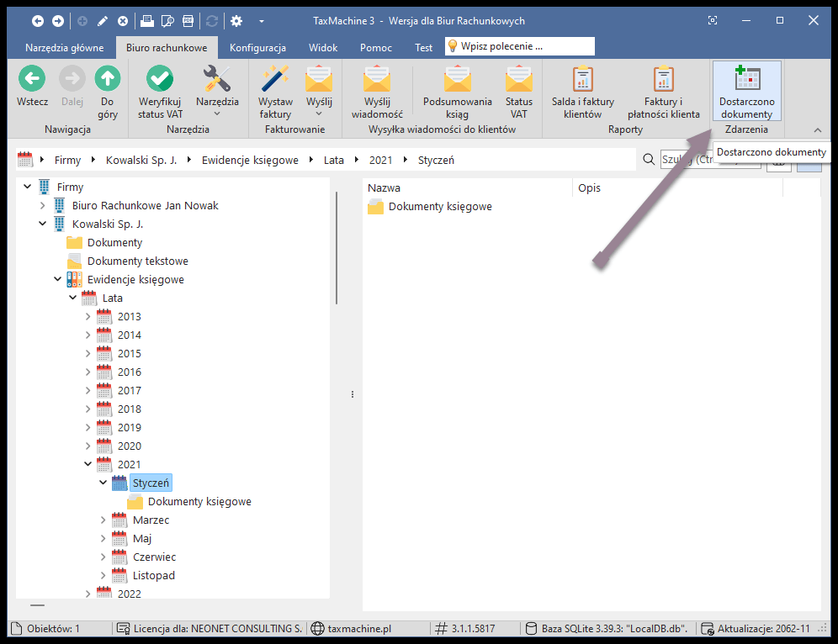Screen dimensions: 838x644
Task: Click the Wystaw faktury wand icon
Action: [x=275, y=80]
